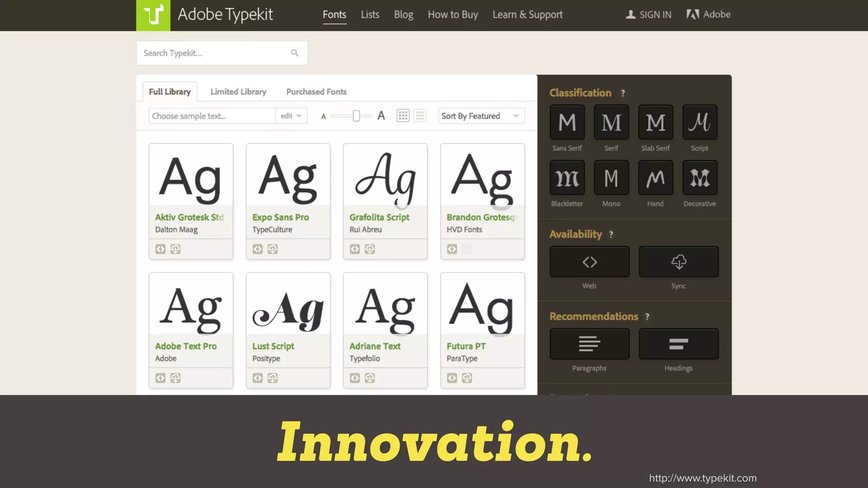Filter by Sans Serif classification
This screenshot has width=868, height=488.
[567, 122]
